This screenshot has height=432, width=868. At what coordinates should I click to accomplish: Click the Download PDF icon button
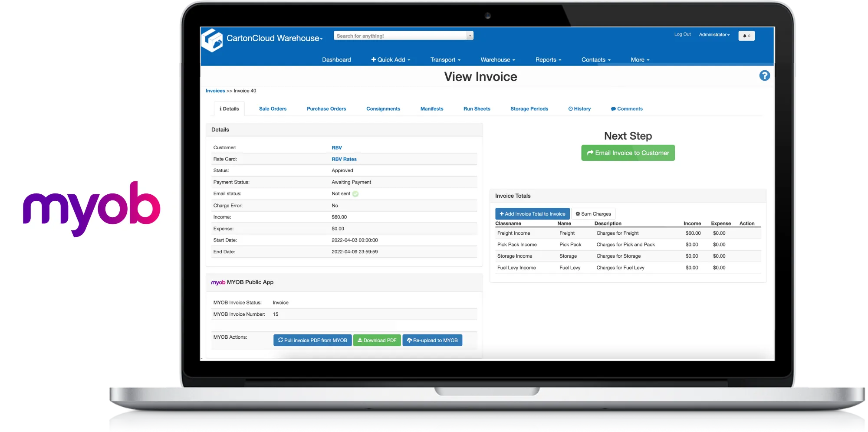[x=359, y=340]
